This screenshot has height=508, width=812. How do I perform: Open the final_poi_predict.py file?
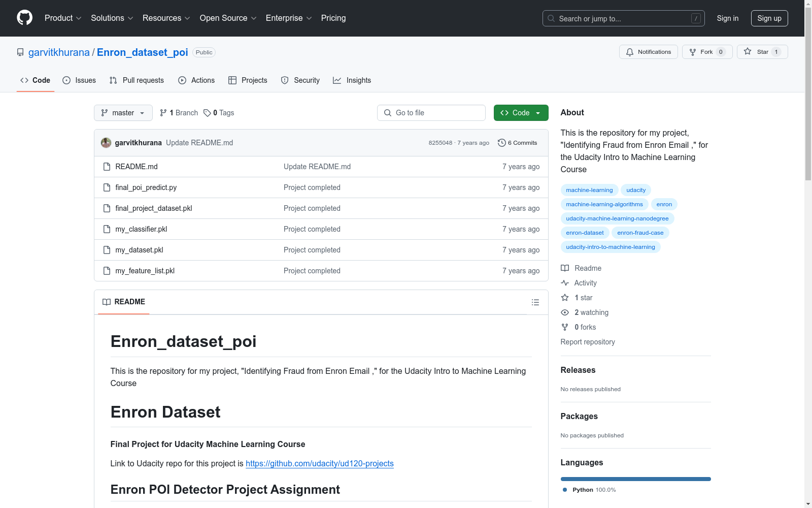146,187
